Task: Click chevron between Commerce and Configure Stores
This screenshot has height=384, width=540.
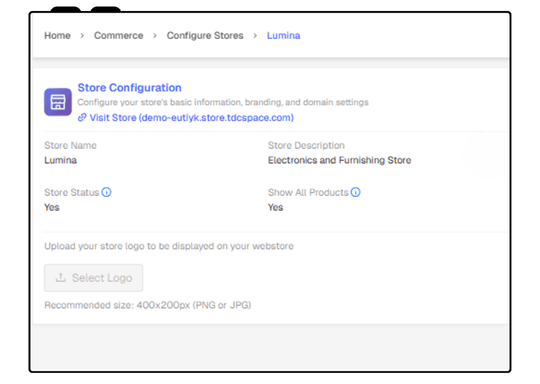Action: 155,35
